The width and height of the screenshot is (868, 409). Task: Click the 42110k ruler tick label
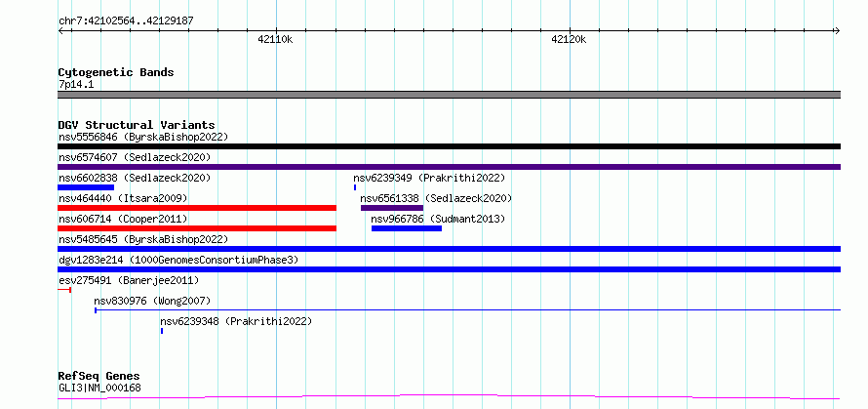click(275, 39)
